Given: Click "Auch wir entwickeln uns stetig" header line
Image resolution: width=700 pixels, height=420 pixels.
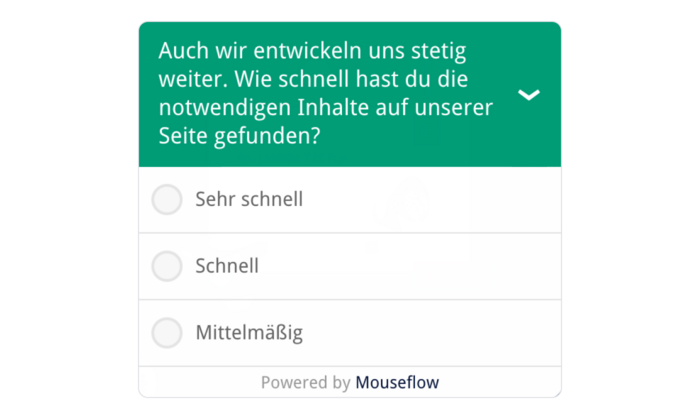Looking at the screenshot, I should pyautogui.click(x=312, y=51).
